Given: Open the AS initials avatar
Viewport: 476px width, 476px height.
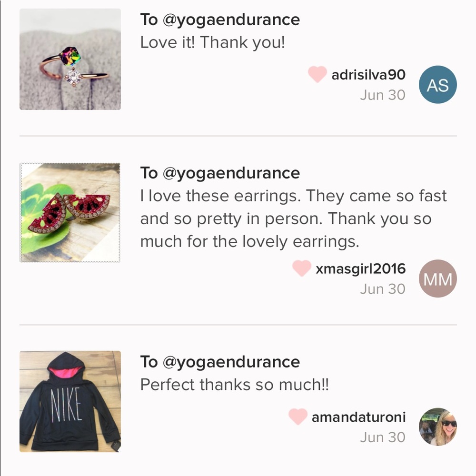Looking at the screenshot, I should (437, 85).
